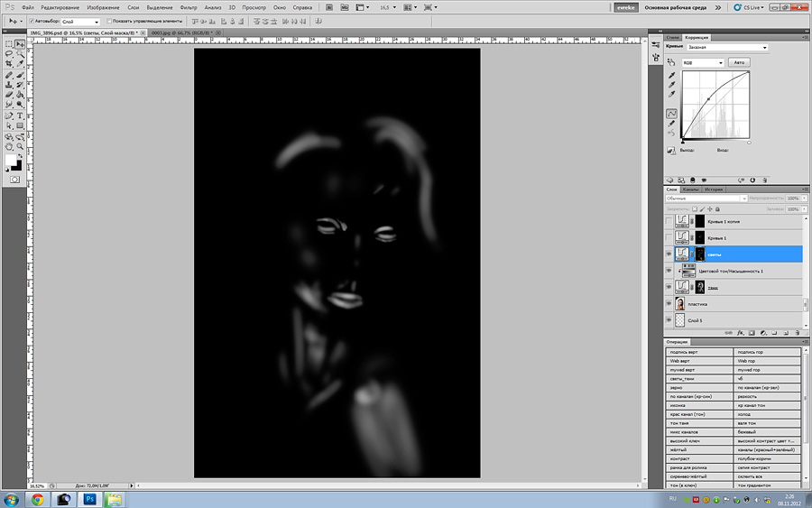The height and width of the screenshot is (508, 812).
Task: Pick the black point eyedropper in Curves
Action: 671,75
